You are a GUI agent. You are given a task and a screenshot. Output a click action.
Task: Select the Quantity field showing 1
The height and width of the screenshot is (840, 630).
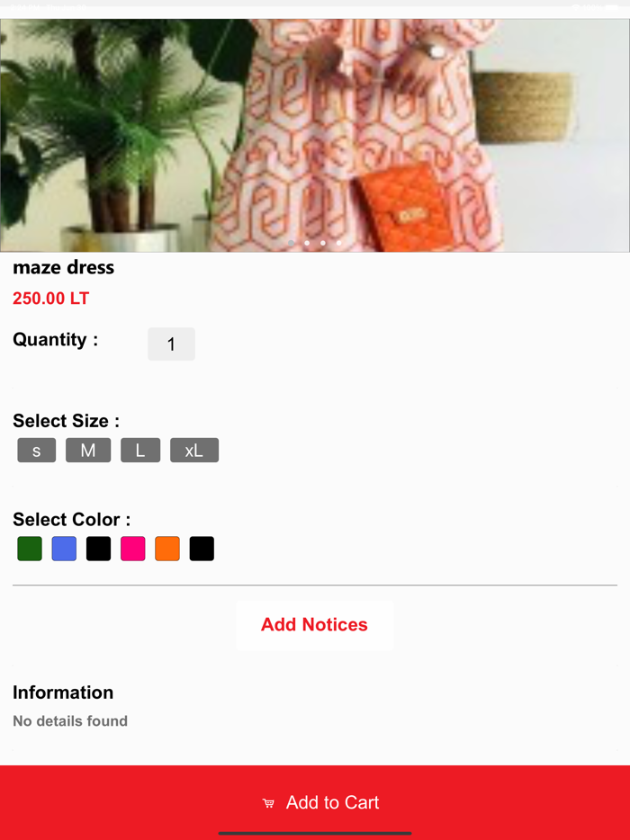coord(171,344)
